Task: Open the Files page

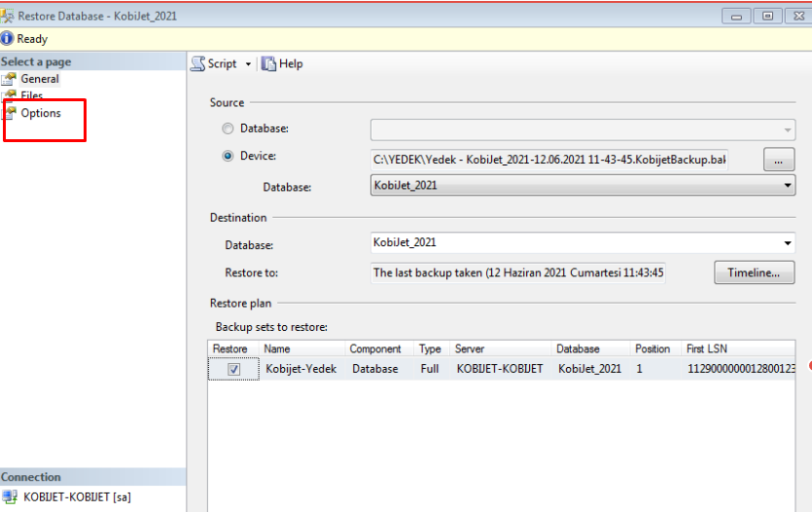Action: point(31,95)
